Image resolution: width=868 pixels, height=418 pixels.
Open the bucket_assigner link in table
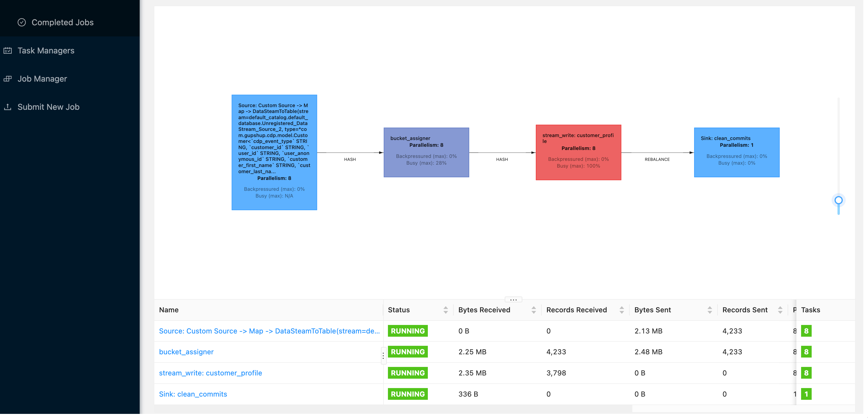pos(186,352)
